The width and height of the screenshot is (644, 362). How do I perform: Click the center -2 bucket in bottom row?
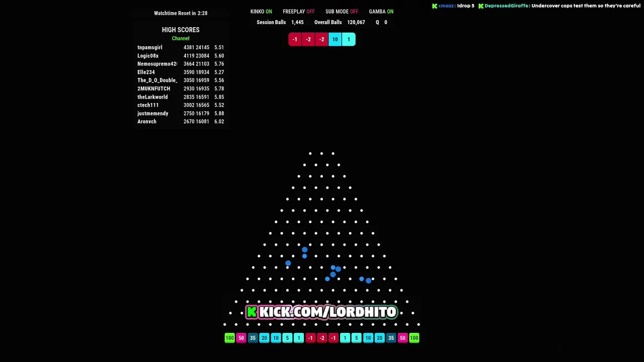tap(322, 338)
